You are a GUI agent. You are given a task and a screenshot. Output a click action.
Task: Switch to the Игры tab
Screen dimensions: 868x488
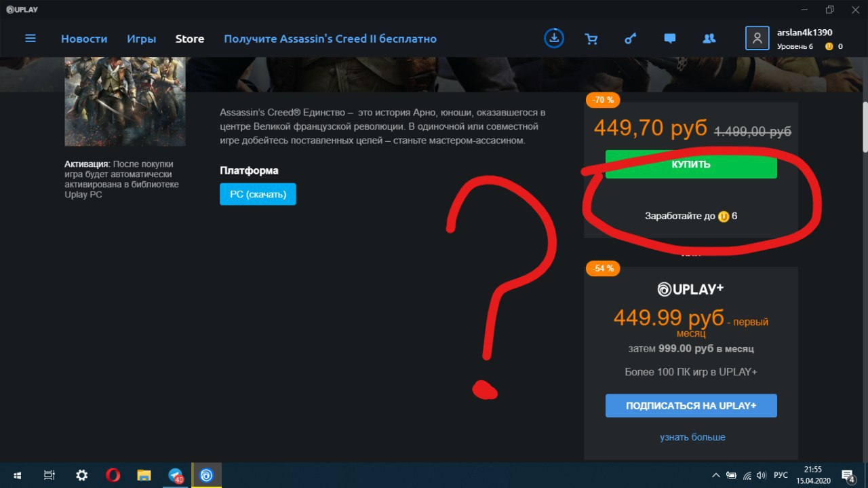click(x=141, y=39)
